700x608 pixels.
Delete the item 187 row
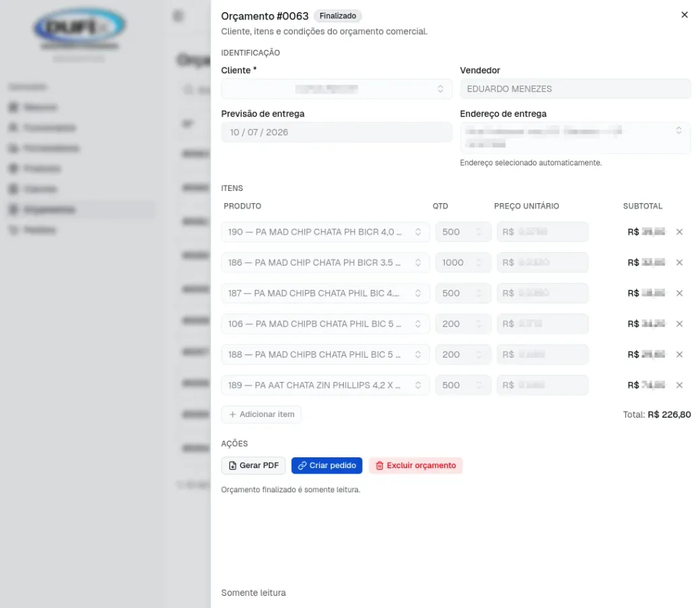[679, 293]
